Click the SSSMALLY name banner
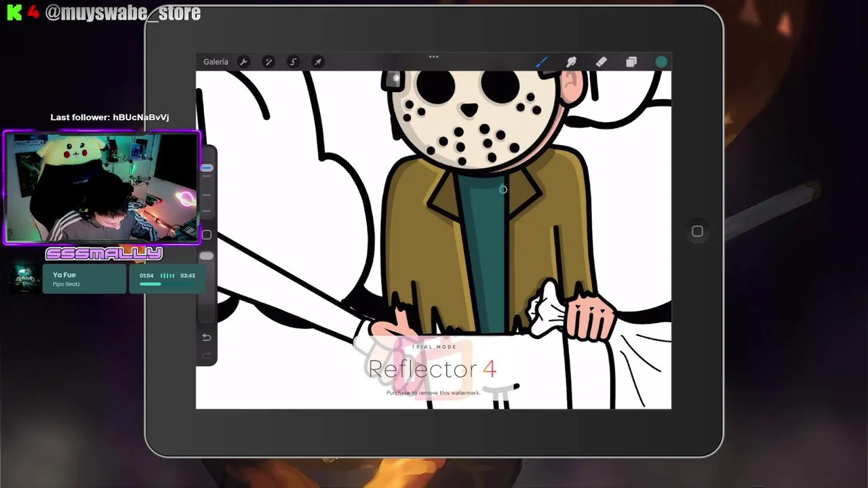 (x=104, y=254)
